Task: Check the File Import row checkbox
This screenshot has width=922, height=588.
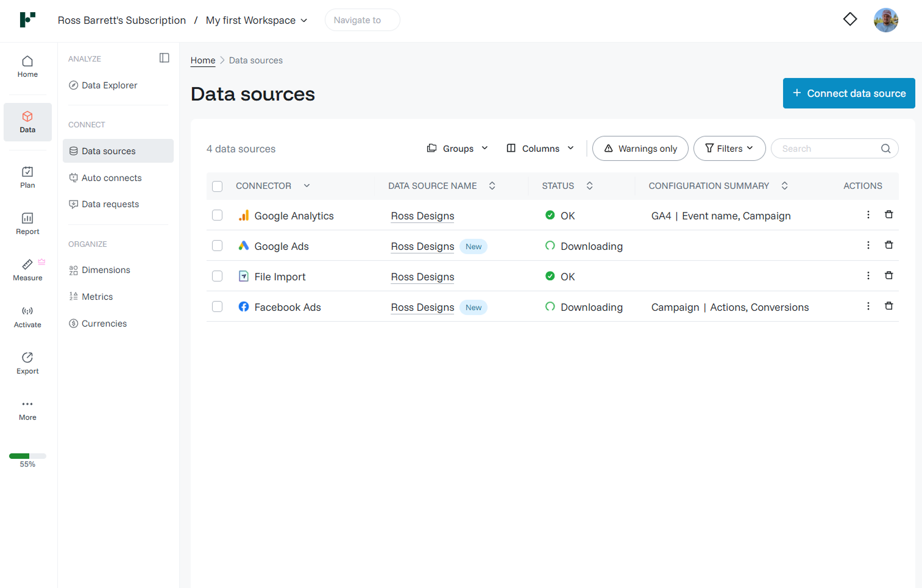Action: click(218, 276)
